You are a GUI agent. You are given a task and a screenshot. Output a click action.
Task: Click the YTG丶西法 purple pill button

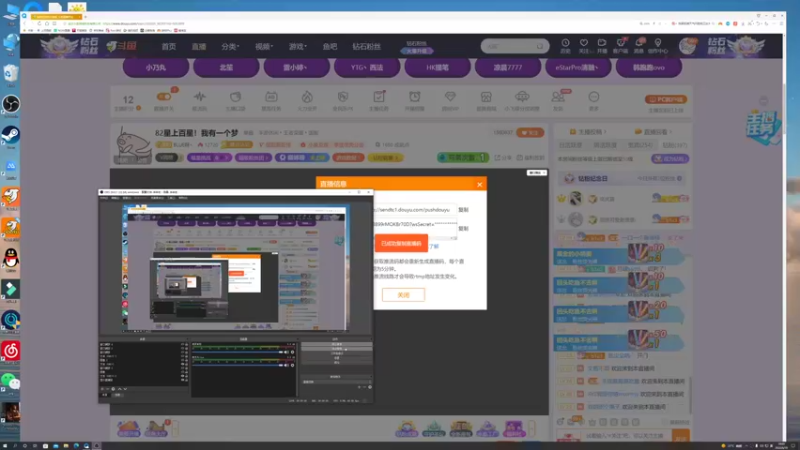click(x=367, y=67)
